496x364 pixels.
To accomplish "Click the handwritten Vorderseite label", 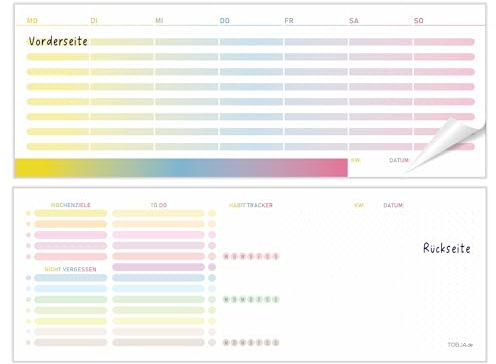I will [58, 41].
